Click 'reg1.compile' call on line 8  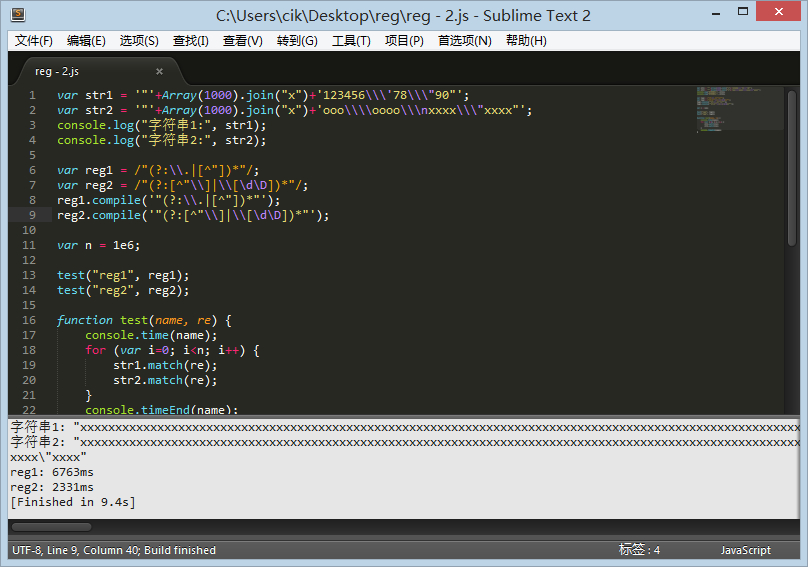pyautogui.click(x=169, y=200)
